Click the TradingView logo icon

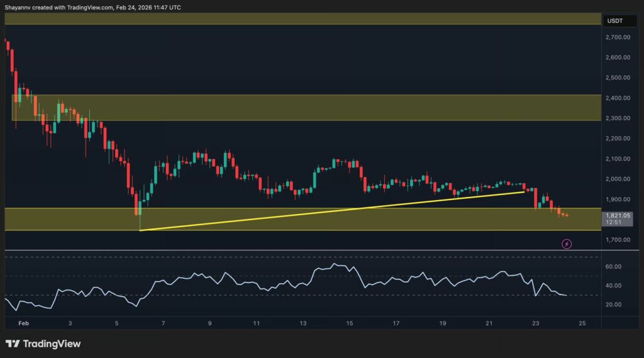[13, 344]
